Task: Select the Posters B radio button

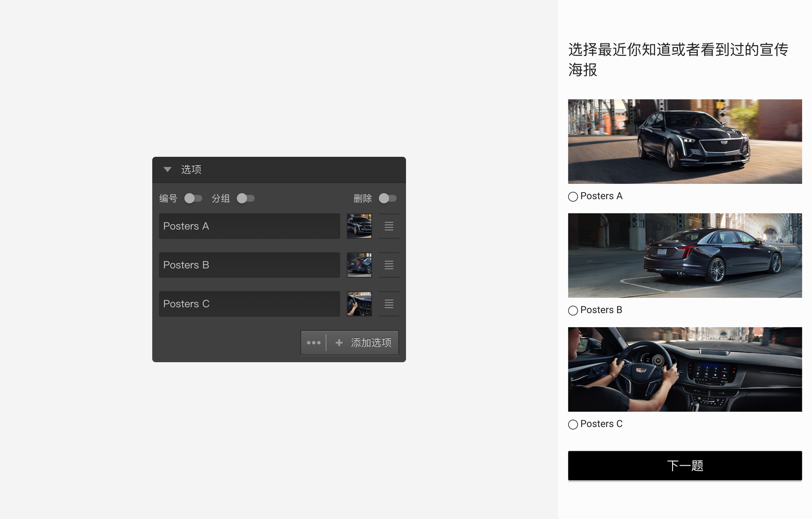Action: click(x=573, y=311)
